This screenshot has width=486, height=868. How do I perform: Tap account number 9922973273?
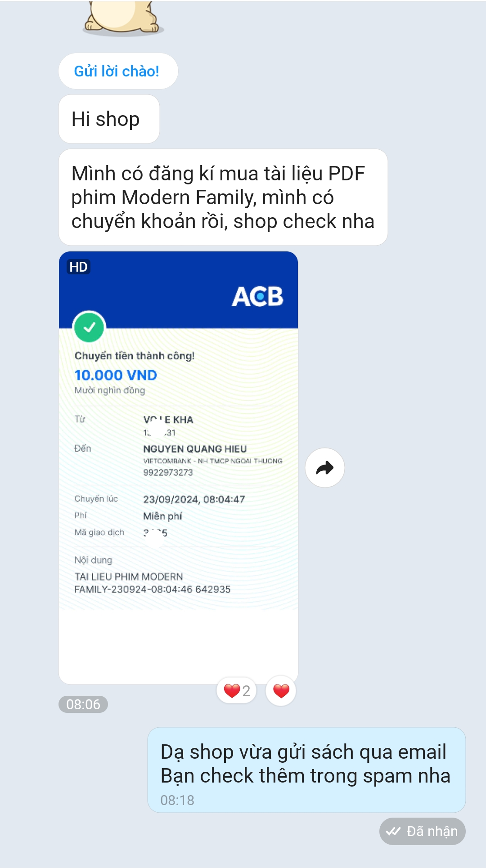coord(168,472)
